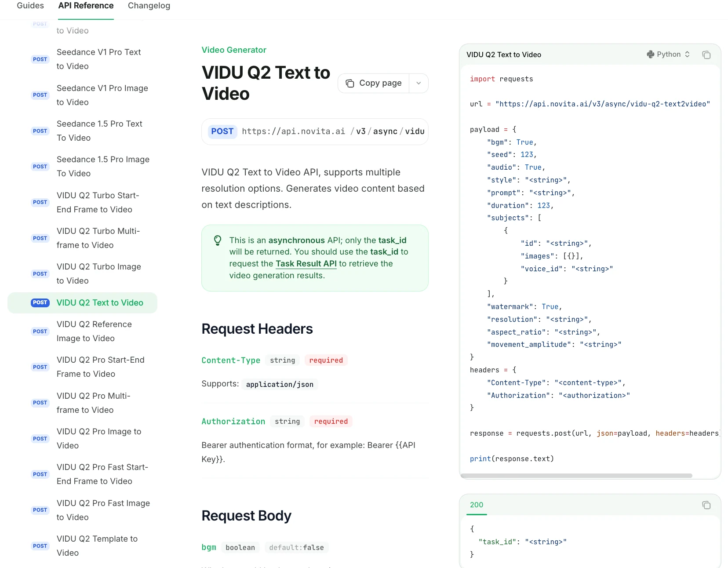
Task: Click the code panel title VIDU Q2 Text to Video
Action: coord(504,55)
